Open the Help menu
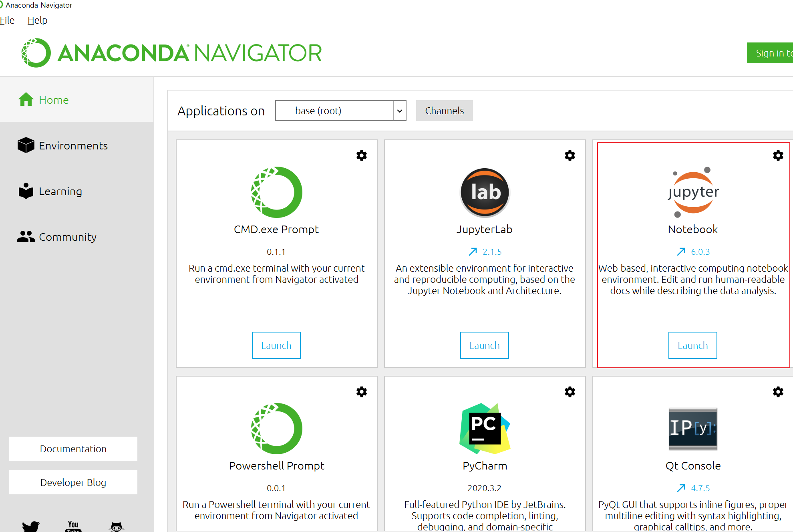Viewport: 793px width, 532px height. (37, 20)
